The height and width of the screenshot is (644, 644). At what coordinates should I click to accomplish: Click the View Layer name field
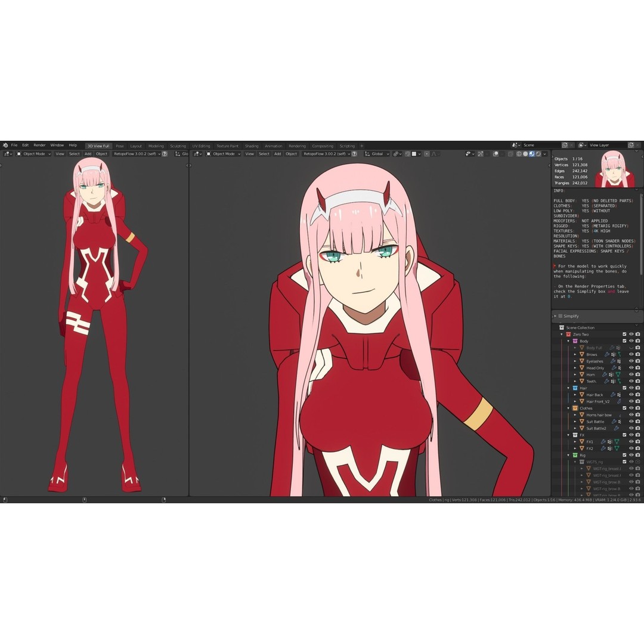click(608, 145)
